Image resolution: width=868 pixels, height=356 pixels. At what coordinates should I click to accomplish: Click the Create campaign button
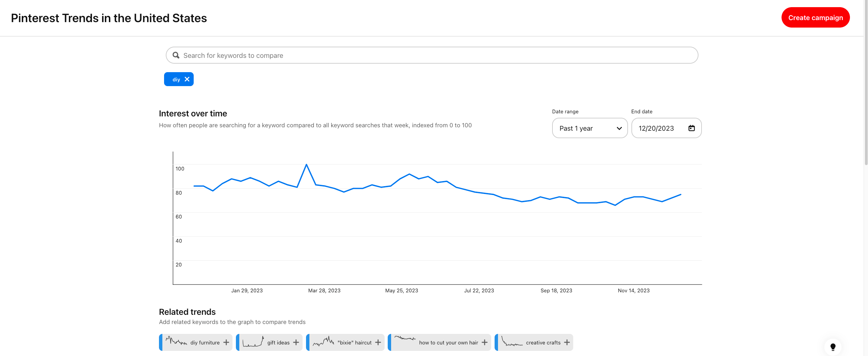click(x=815, y=18)
